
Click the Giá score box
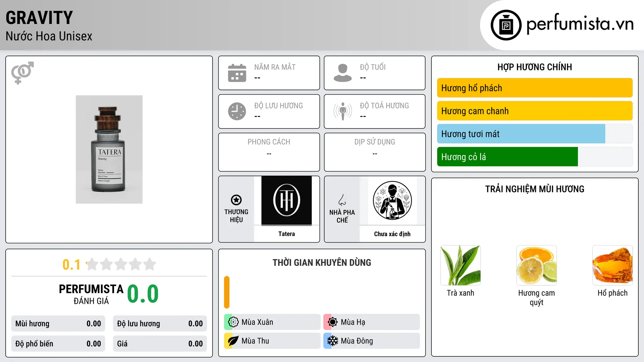coord(160,344)
